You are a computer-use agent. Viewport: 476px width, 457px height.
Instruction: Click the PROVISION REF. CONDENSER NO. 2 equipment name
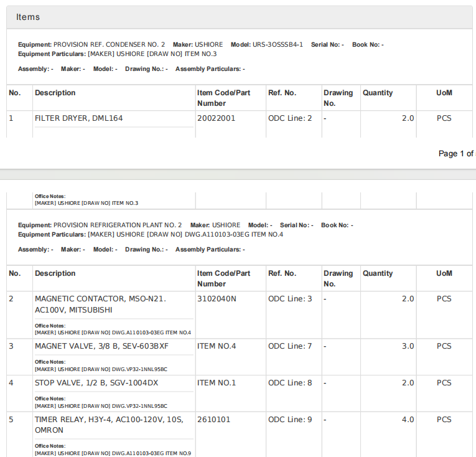coord(109,45)
